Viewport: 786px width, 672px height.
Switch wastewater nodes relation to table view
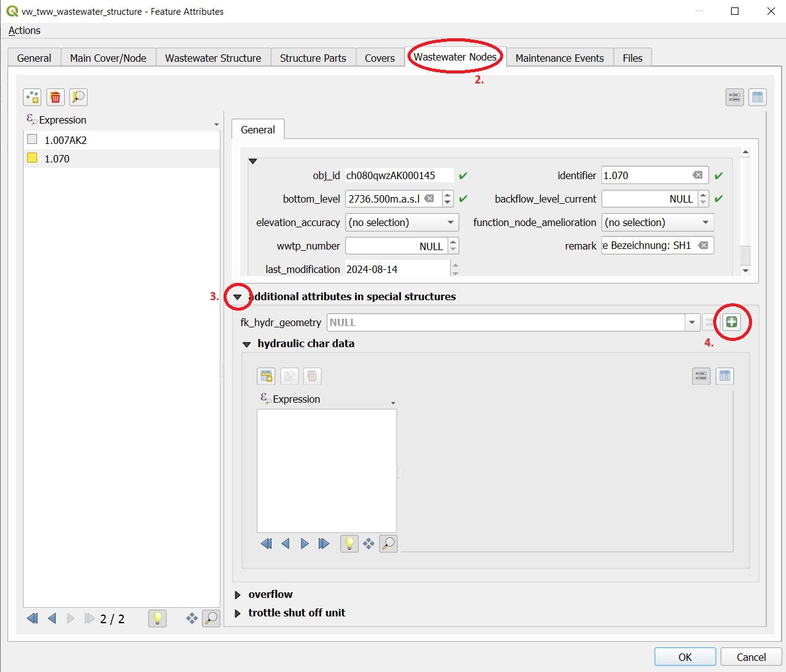pos(758,97)
